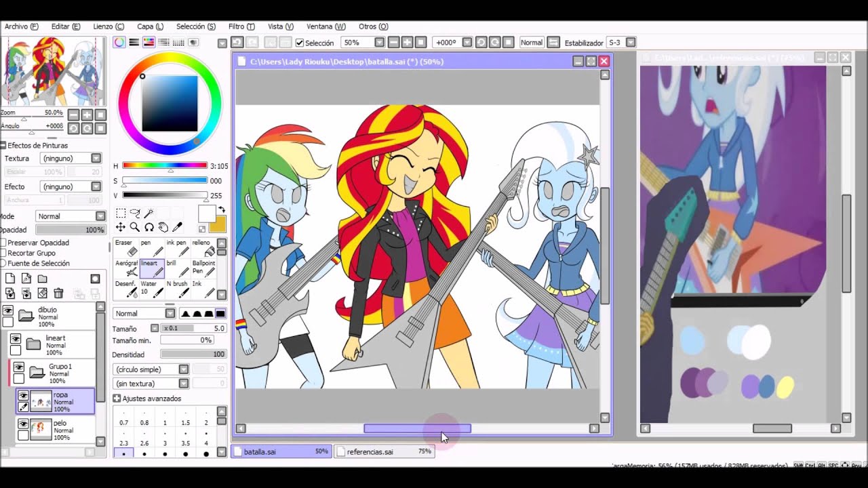
Task: Switch to batalla.sai document tab
Action: [x=281, y=451]
